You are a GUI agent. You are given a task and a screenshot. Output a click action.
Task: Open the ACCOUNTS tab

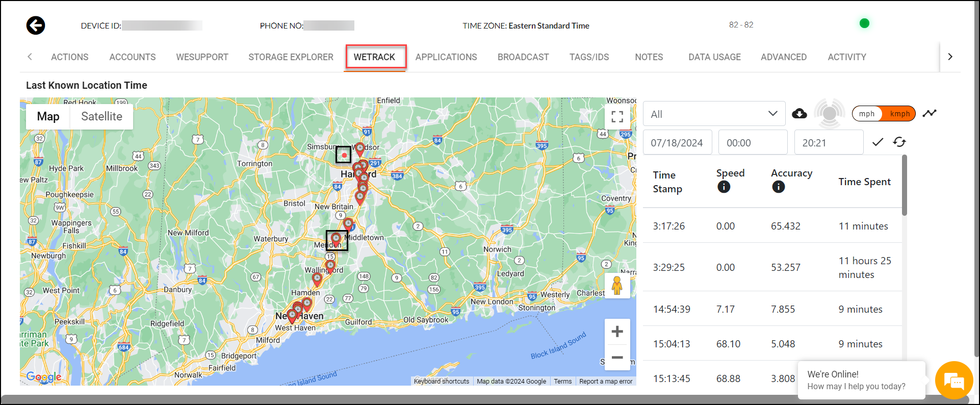click(133, 57)
